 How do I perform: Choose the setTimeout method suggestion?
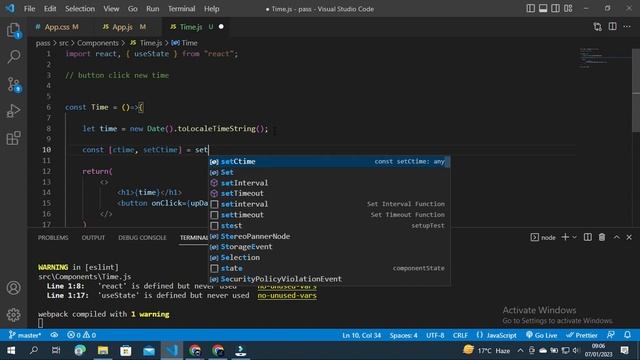click(329, 193)
